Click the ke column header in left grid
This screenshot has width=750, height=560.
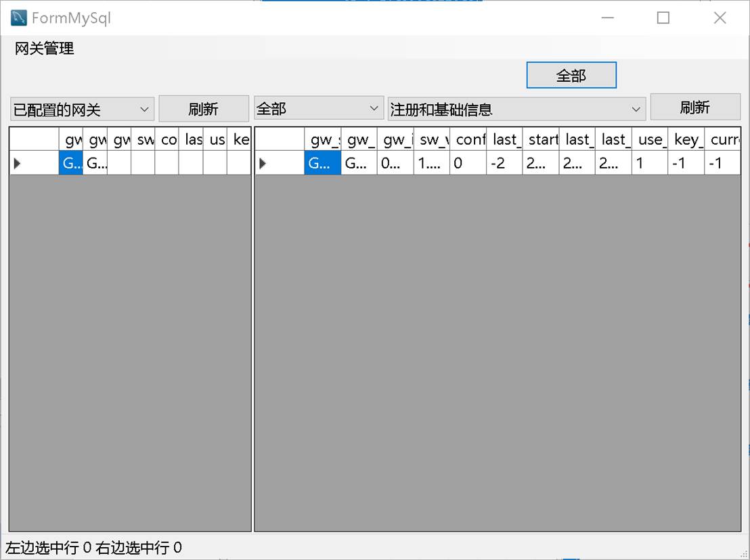click(239, 139)
